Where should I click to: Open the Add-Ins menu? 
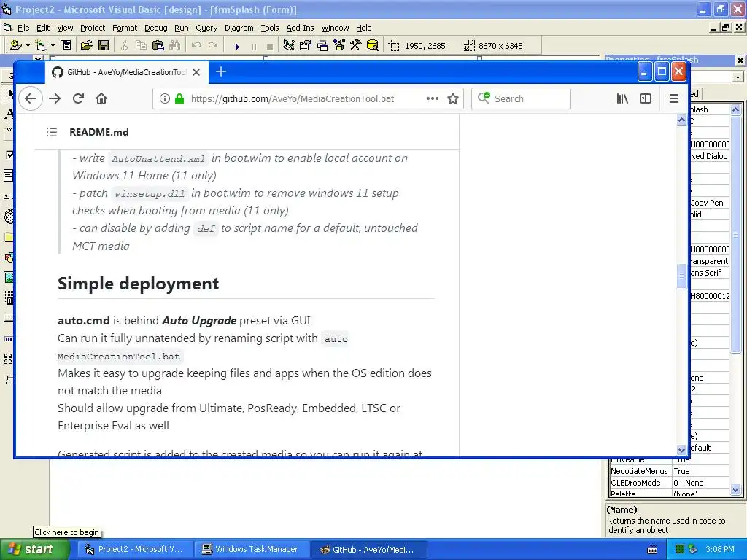point(300,28)
